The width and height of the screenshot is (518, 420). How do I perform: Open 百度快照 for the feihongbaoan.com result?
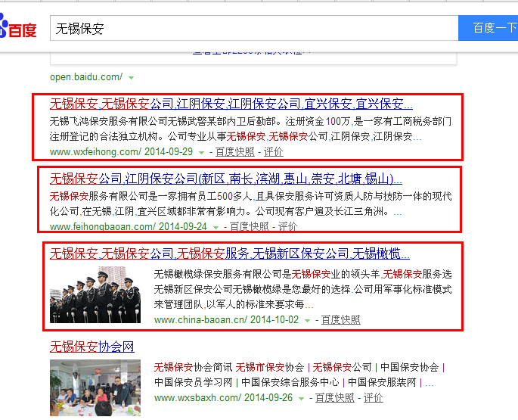pyautogui.click(x=249, y=226)
